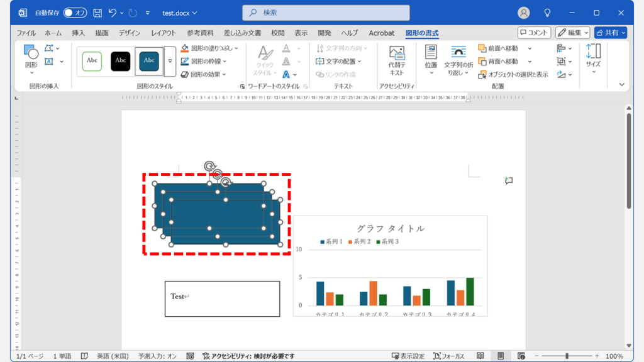Select the teal Abc shape style
The image size is (644, 362).
tap(148, 61)
